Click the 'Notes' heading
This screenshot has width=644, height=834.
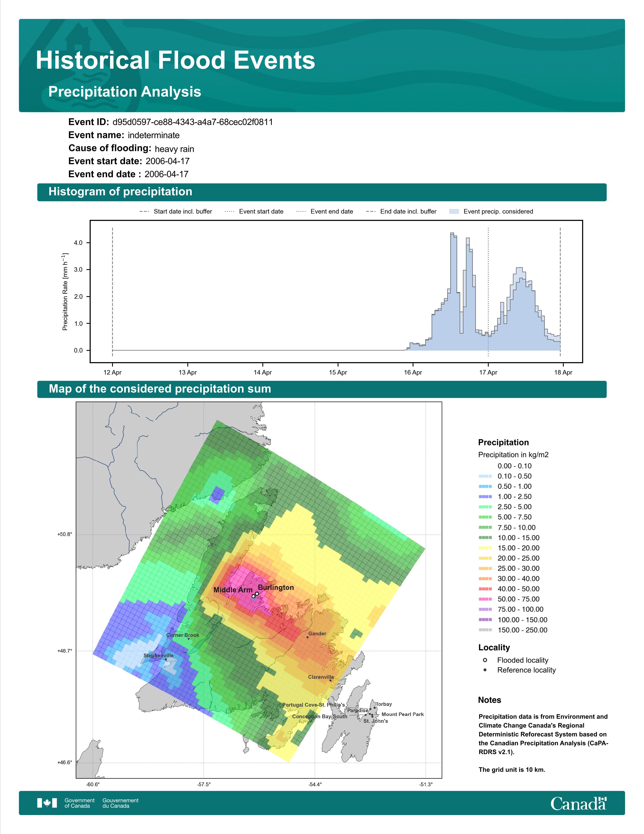(x=489, y=700)
